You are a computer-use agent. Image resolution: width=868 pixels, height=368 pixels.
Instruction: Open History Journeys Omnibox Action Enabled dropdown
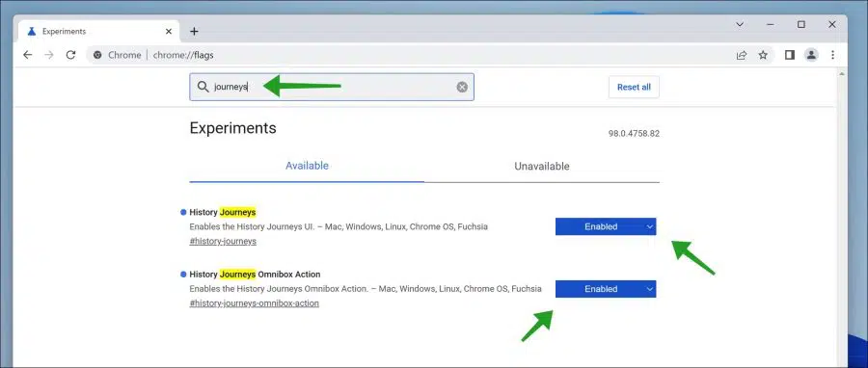(x=606, y=289)
